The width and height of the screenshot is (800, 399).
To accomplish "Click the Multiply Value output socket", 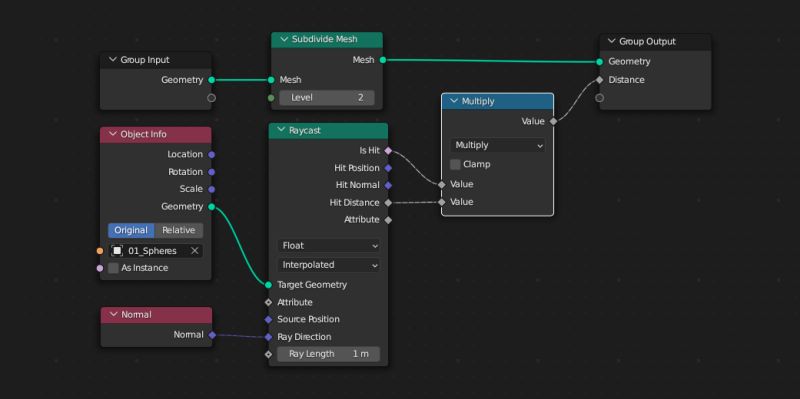I will pyautogui.click(x=554, y=121).
